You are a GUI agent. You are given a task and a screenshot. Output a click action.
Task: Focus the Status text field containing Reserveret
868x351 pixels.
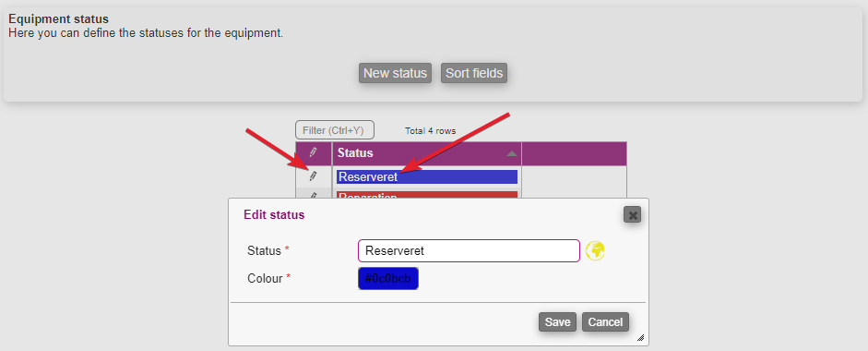pyautogui.click(x=469, y=250)
